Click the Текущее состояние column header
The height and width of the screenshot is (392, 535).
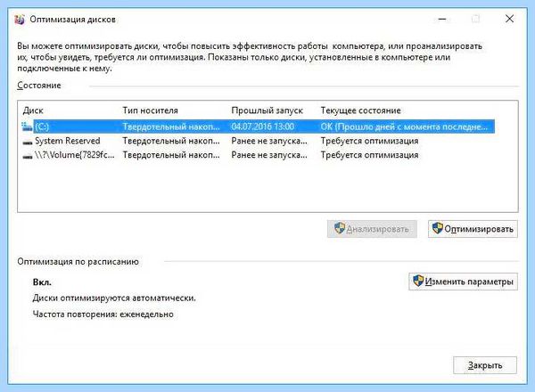click(360, 110)
